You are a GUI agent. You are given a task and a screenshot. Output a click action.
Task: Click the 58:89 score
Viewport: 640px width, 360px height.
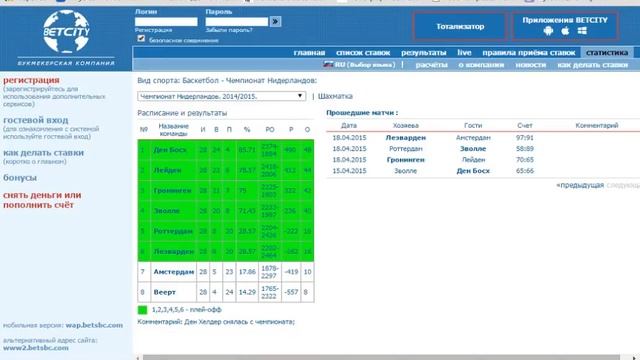pyautogui.click(x=524, y=149)
